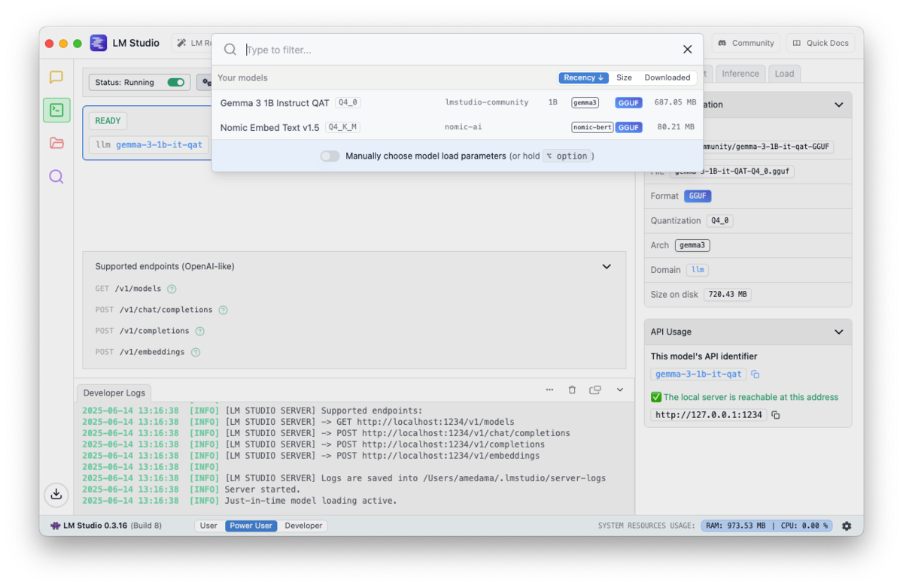Sort models by Recency
This screenshot has width=903, height=588.
[583, 77]
